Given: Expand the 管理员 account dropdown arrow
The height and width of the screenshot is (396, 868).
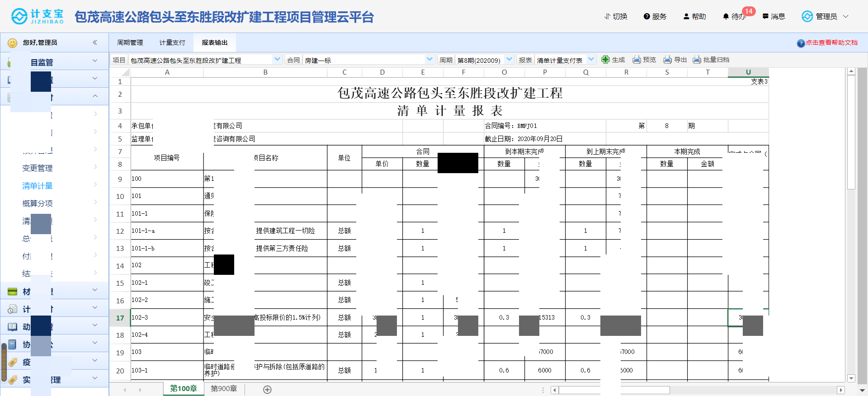Looking at the screenshot, I should 846,16.
